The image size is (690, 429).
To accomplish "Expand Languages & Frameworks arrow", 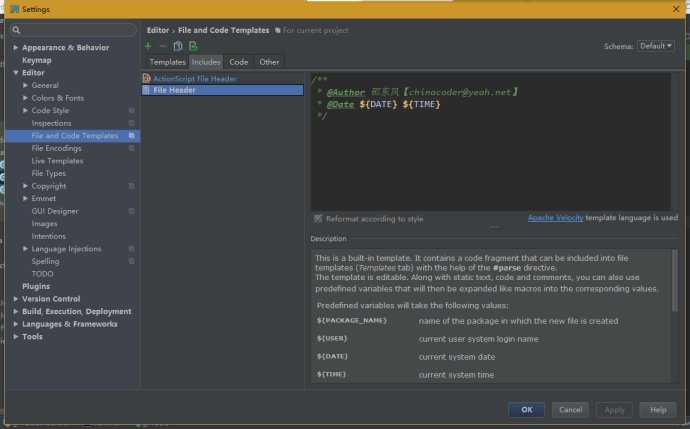I will [x=15, y=324].
